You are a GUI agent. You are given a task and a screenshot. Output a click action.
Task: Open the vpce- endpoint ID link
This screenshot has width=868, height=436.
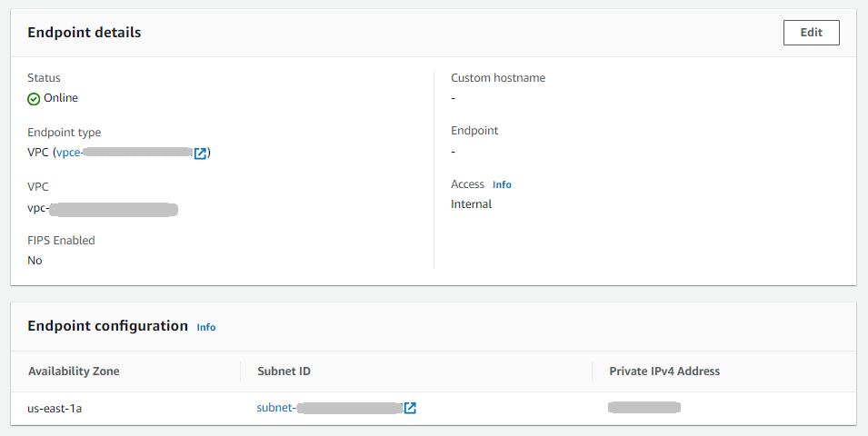125,153
